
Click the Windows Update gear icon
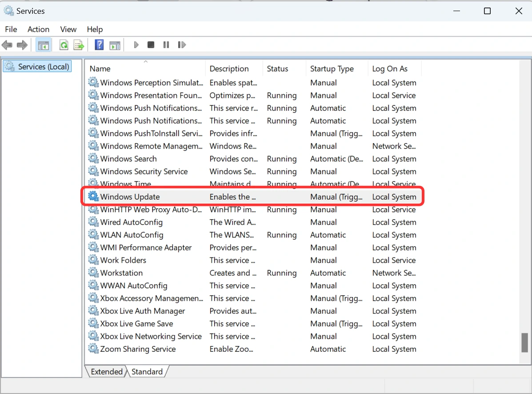pyautogui.click(x=93, y=196)
